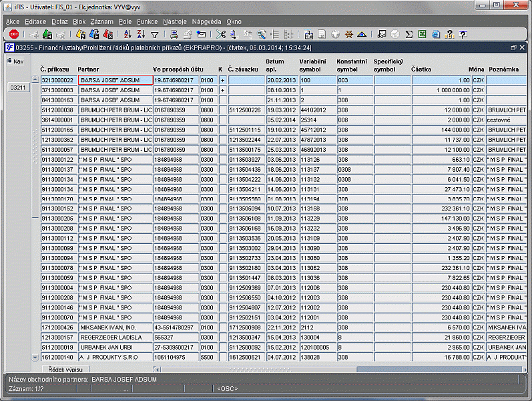Click the grey globe icon
This screenshot has height=401, width=532.
(x=335, y=34)
